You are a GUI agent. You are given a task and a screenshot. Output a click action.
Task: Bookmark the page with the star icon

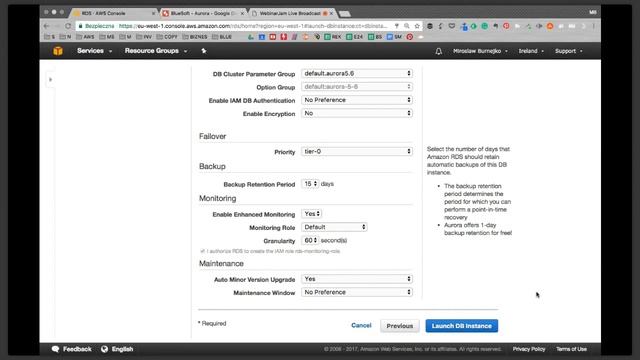(417, 26)
